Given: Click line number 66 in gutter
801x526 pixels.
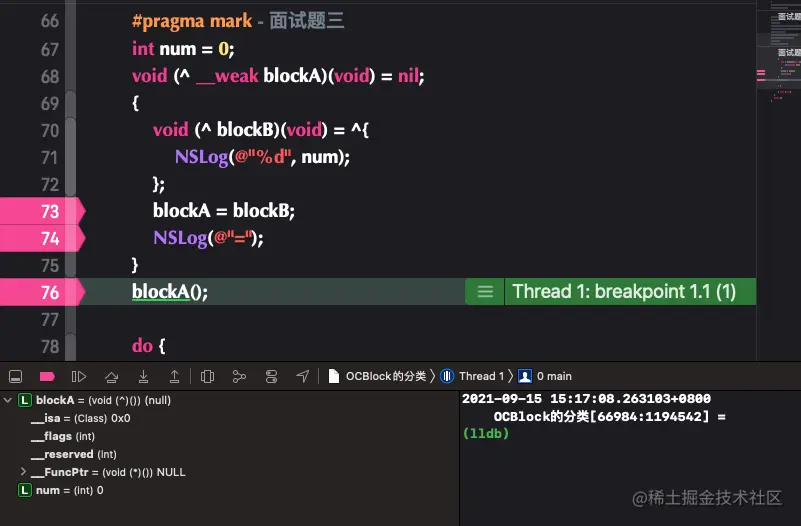Looking at the screenshot, I should [50, 21].
